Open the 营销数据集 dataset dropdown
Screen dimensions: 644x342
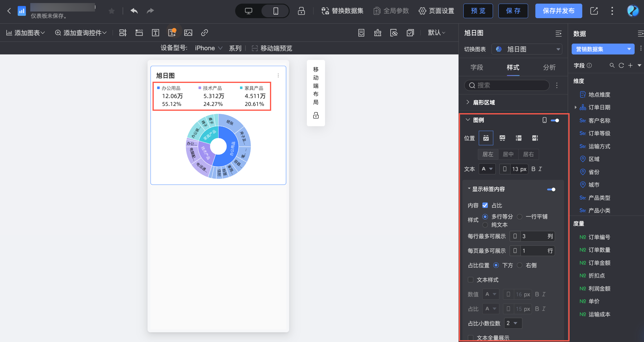pyautogui.click(x=603, y=49)
